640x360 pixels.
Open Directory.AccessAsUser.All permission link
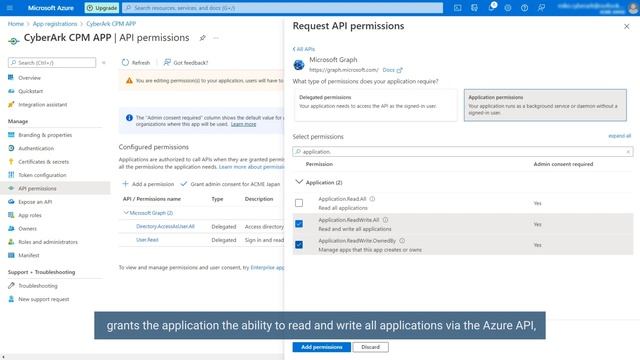[x=165, y=226]
